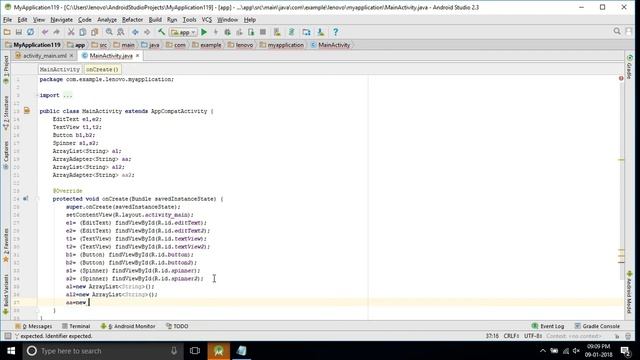Screen dimensions: 640x360
Task: Open the app run configuration dropdown
Action: coord(184,32)
